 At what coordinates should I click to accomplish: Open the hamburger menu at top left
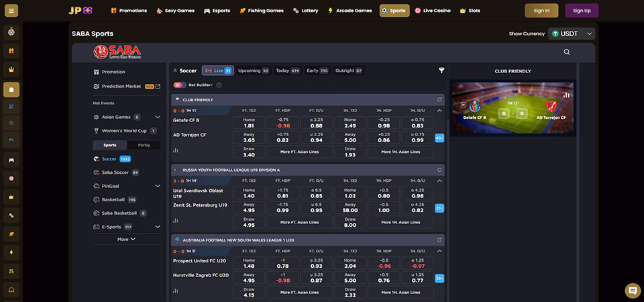click(11, 11)
